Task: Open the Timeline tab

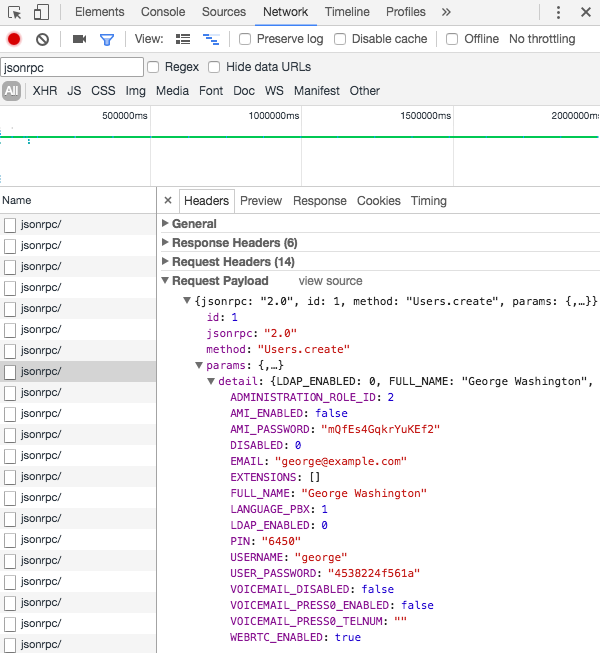Action: coord(347,12)
